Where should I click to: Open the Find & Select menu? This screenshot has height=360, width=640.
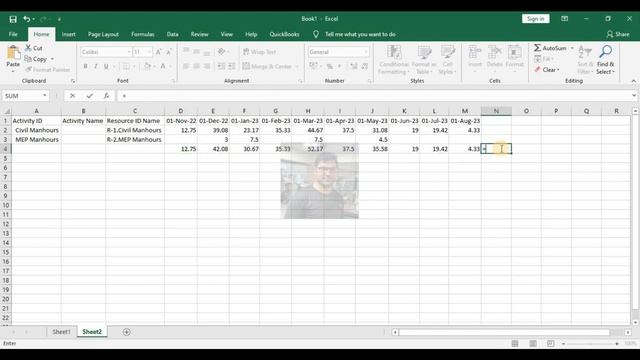(x=605, y=60)
